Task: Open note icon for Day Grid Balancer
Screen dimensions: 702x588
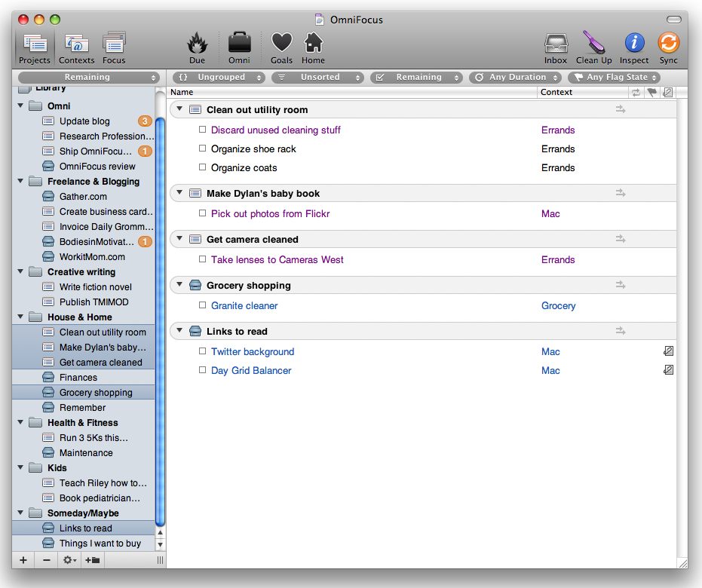Action: 668,370
